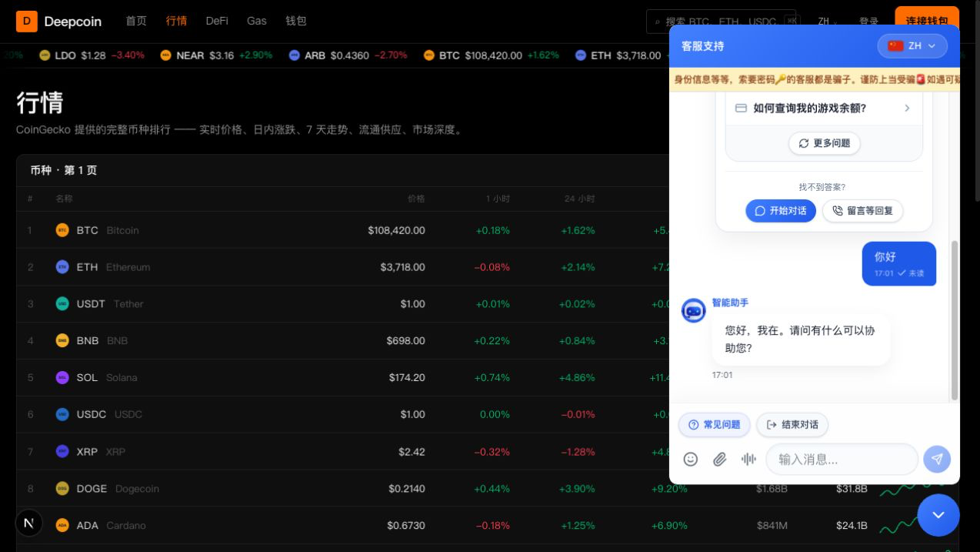
Task: Click the ADA coin icon in table
Action: click(62, 525)
